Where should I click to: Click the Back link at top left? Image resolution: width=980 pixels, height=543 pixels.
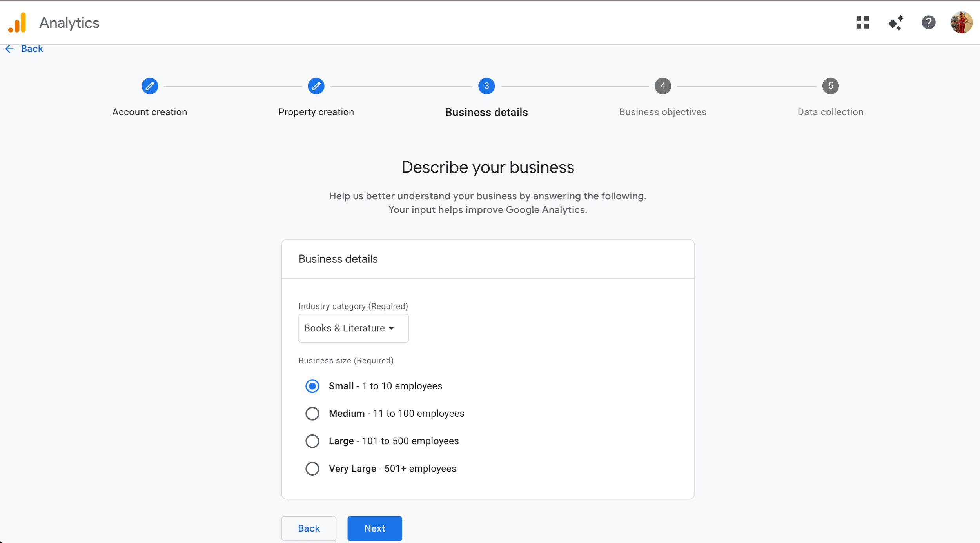click(32, 48)
